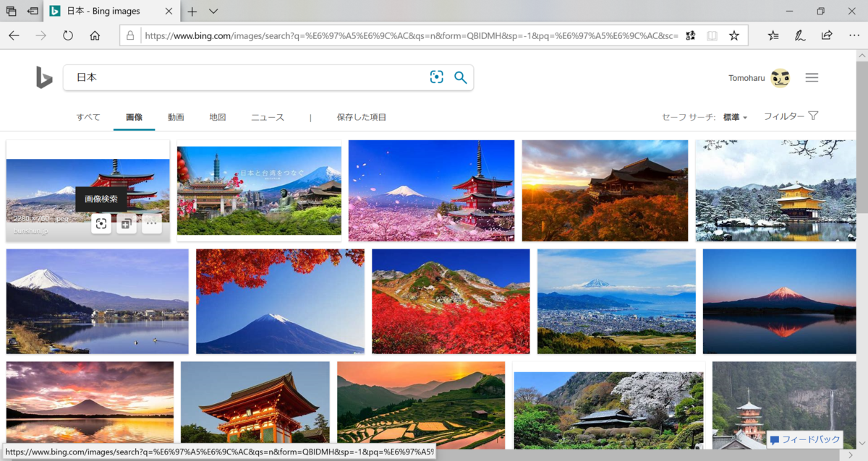Open the snowy golden pavilion thumbnail
The image size is (868, 461).
click(775, 191)
